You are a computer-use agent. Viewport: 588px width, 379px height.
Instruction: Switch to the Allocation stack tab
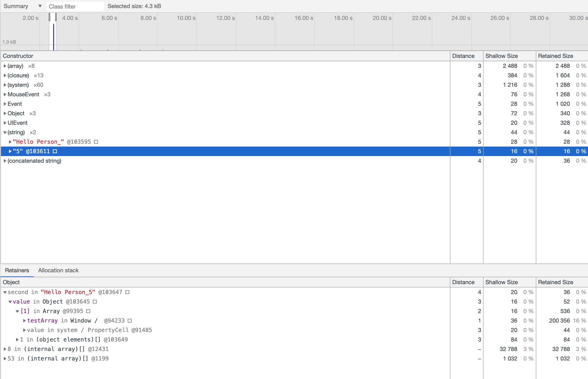coord(58,270)
